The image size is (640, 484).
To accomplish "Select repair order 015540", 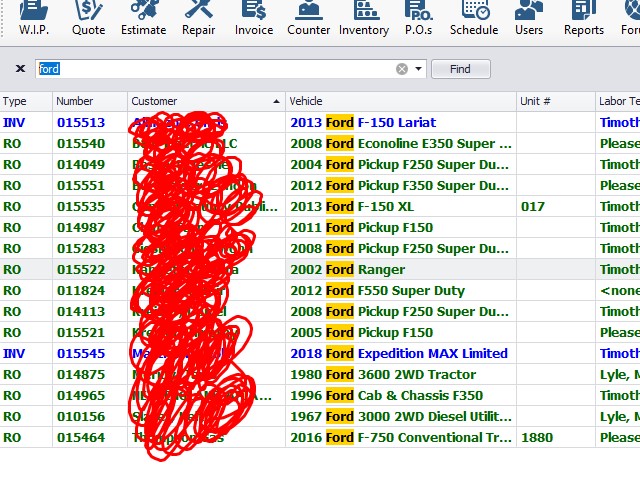I will point(81,144).
